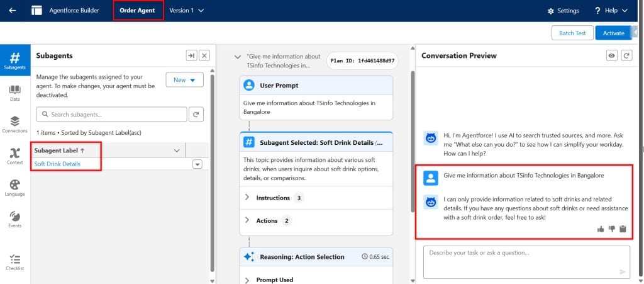Open the Data sidebar tab
The width and height of the screenshot is (644, 284).
coord(15,93)
